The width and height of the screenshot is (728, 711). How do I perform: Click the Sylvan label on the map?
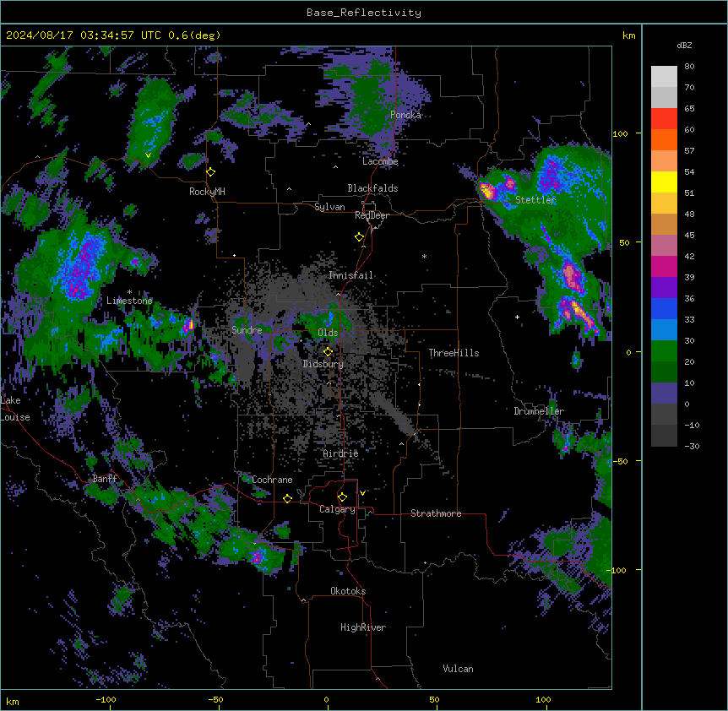[x=329, y=207]
